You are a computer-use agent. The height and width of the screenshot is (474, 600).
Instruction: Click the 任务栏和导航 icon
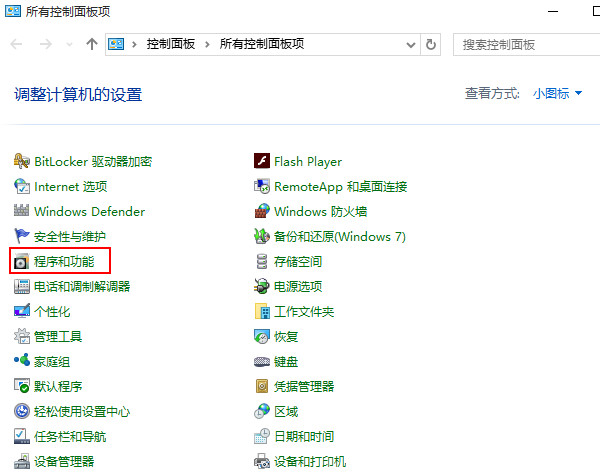[21, 436]
